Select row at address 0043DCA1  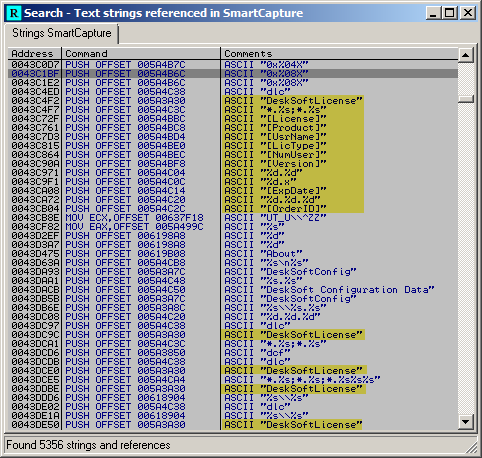[x=233, y=344]
